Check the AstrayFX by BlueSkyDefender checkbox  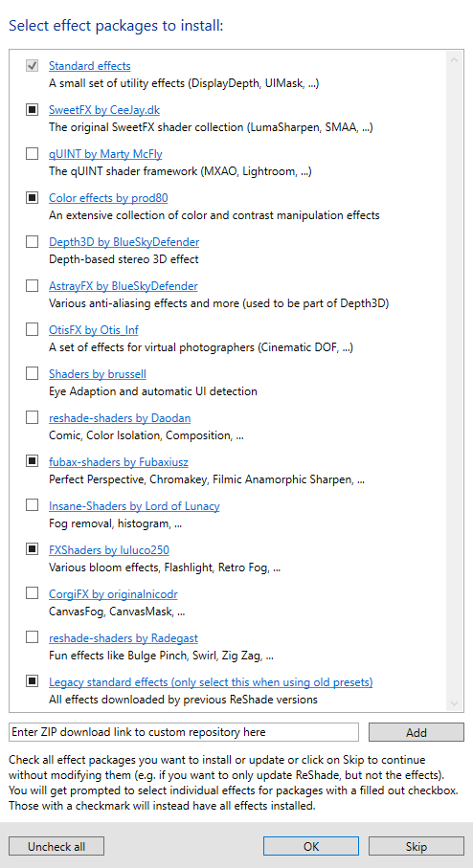tap(33, 285)
